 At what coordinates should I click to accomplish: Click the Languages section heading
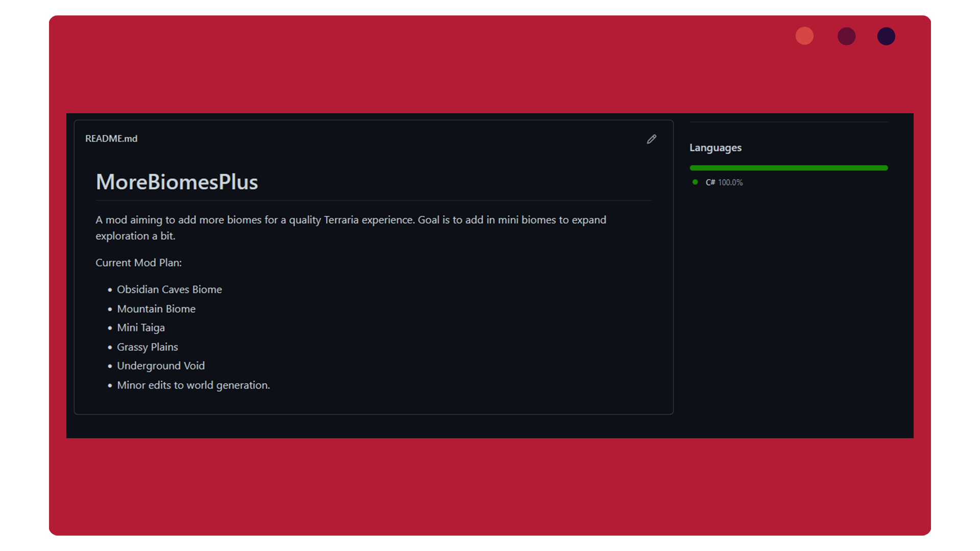715,148
